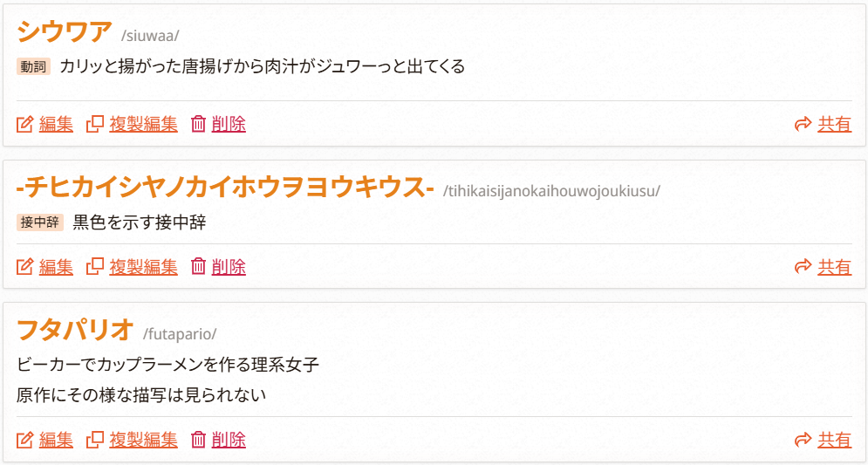Click the edit pencil icon for -チヒカイシヤノカイホウヲヨウキウス-
Viewport: 868px width, 465px height.
point(24,266)
